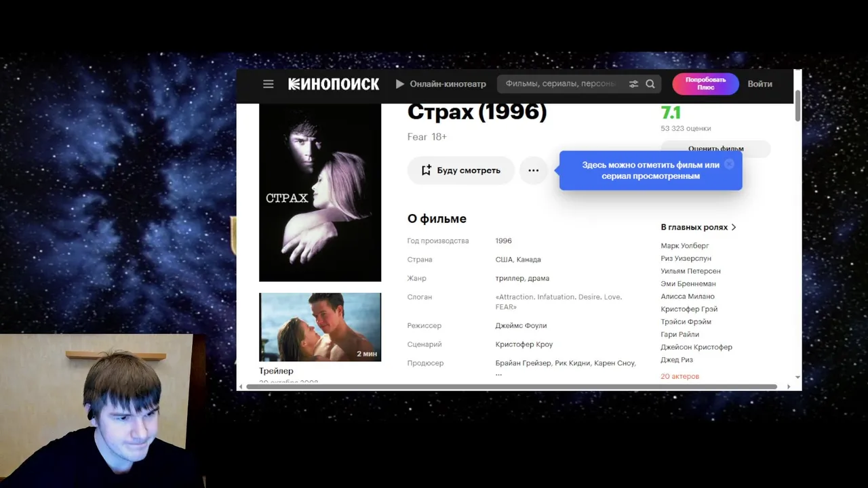This screenshot has width=868, height=488.
Task: Click the vertical scrollbar thumb
Action: pos(797,105)
